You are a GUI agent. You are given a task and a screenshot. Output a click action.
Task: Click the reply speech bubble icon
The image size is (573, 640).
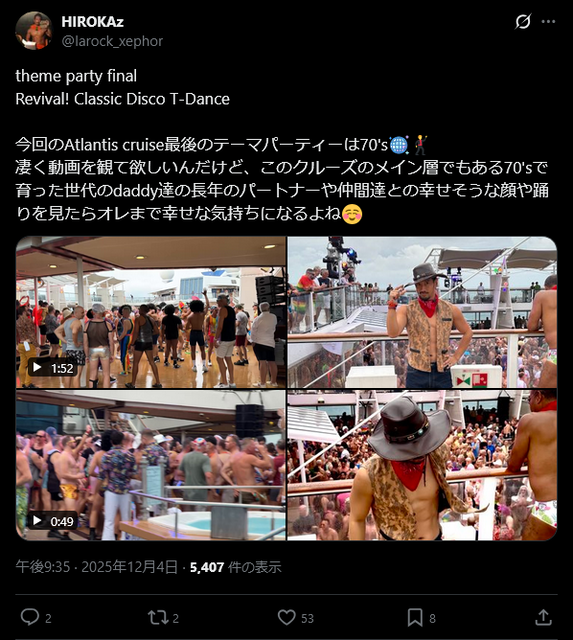pos(30,617)
